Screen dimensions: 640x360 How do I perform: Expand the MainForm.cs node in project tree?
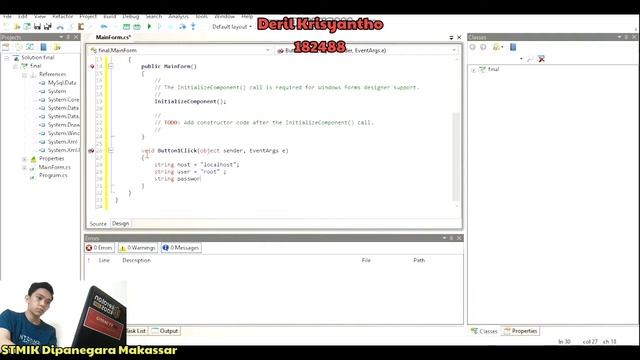(x=24, y=167)
